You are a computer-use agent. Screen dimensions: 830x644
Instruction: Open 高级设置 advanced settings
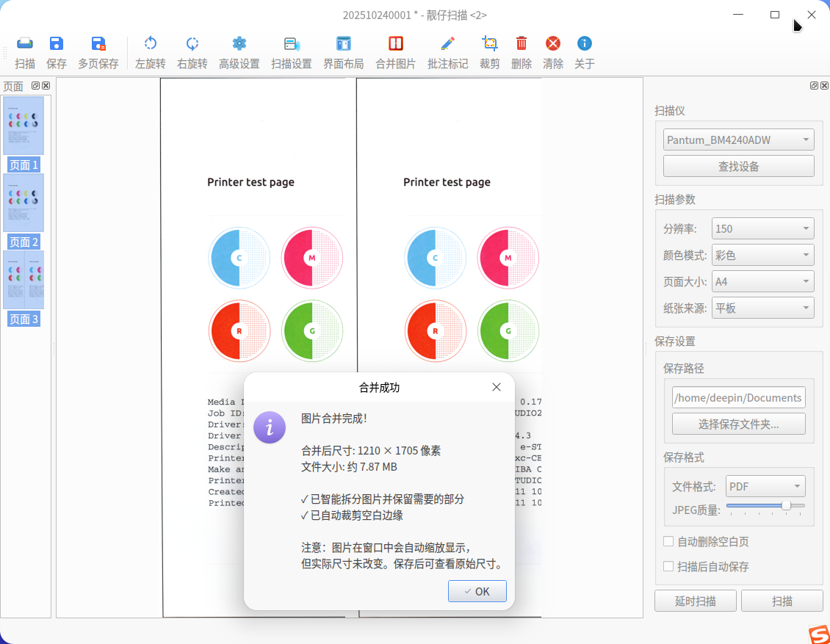pos(239,52)
